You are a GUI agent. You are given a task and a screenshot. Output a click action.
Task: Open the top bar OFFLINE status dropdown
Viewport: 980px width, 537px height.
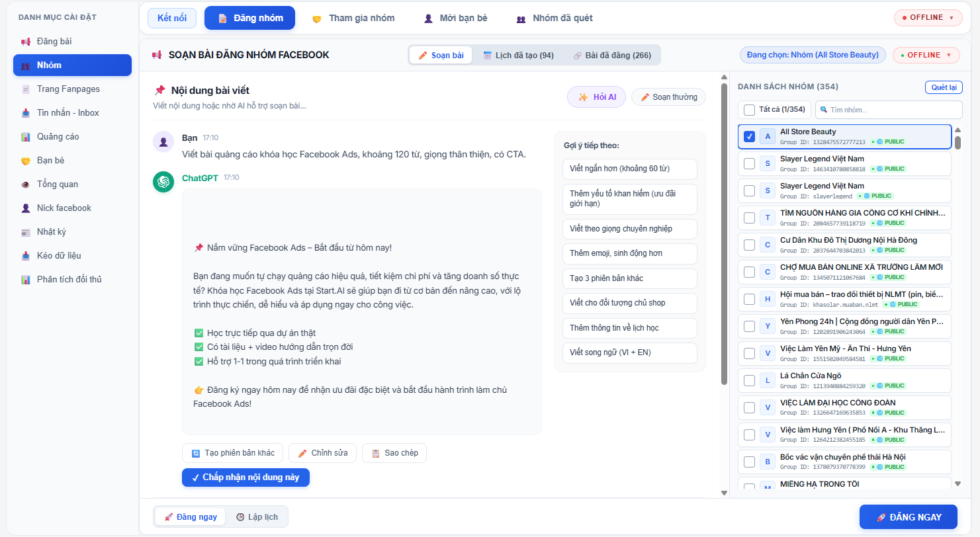tap(928, 18)
